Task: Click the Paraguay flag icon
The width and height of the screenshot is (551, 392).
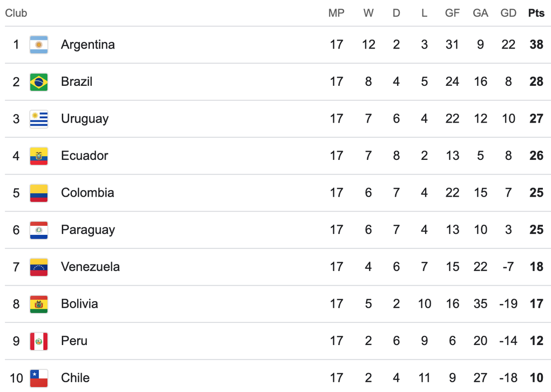Action: coord(39,230)
